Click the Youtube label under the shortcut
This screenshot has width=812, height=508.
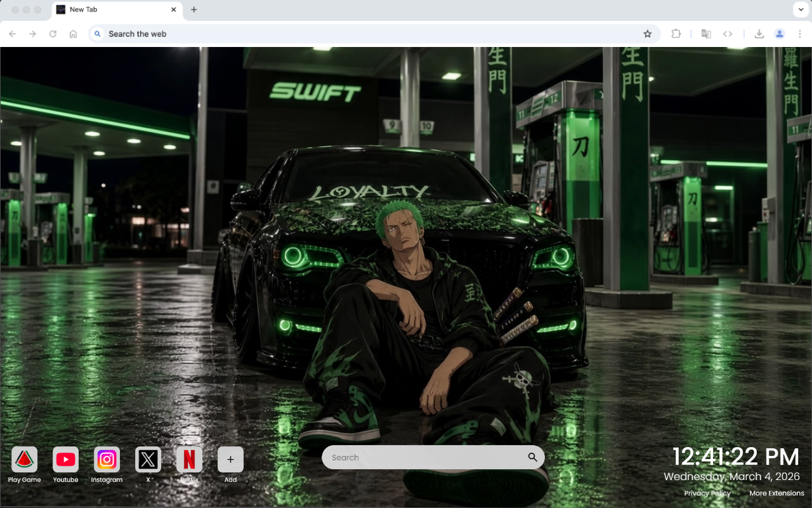65,479
